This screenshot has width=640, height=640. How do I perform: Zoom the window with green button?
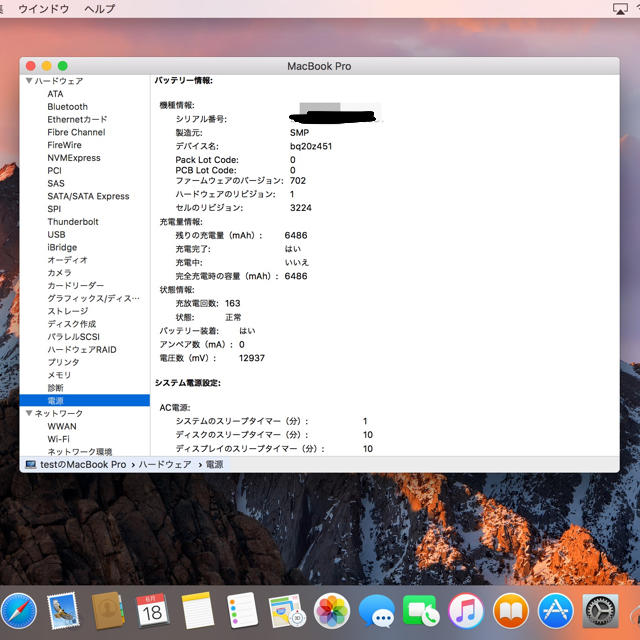click(62, 66)
